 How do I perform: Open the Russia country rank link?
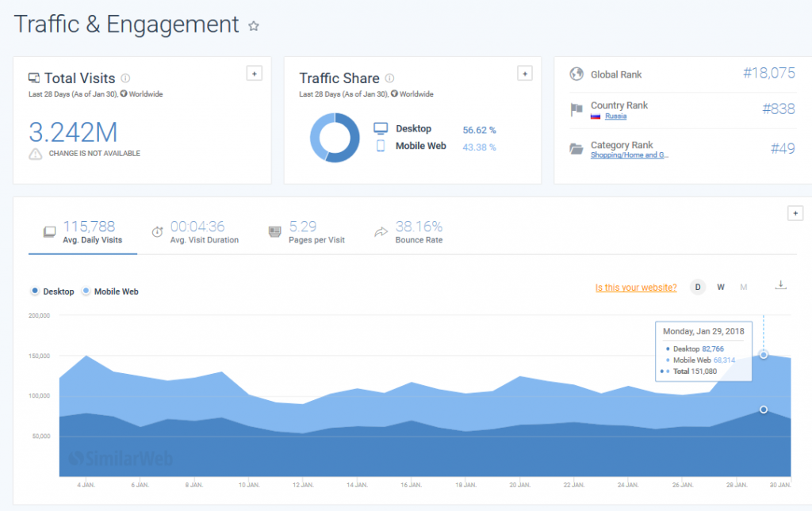615,116
